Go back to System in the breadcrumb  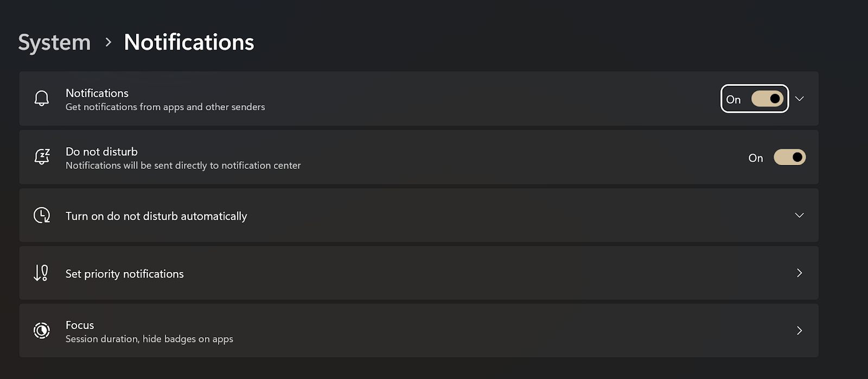[x=54, y=42]
